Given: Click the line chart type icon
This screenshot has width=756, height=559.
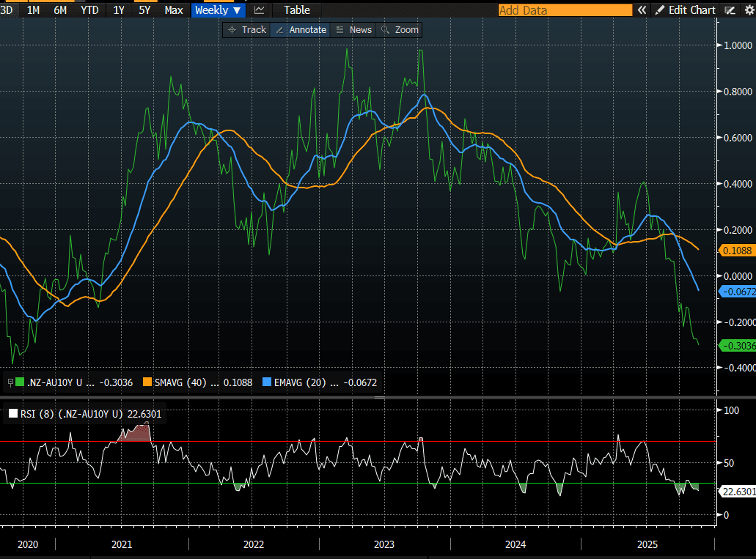Looking at the screenshot, I should click(259, 10).
